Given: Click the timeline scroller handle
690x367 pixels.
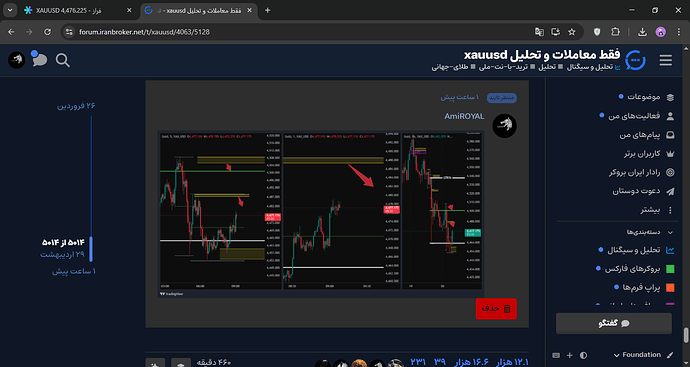Looking at the screenshot, I should coord(91,249).
